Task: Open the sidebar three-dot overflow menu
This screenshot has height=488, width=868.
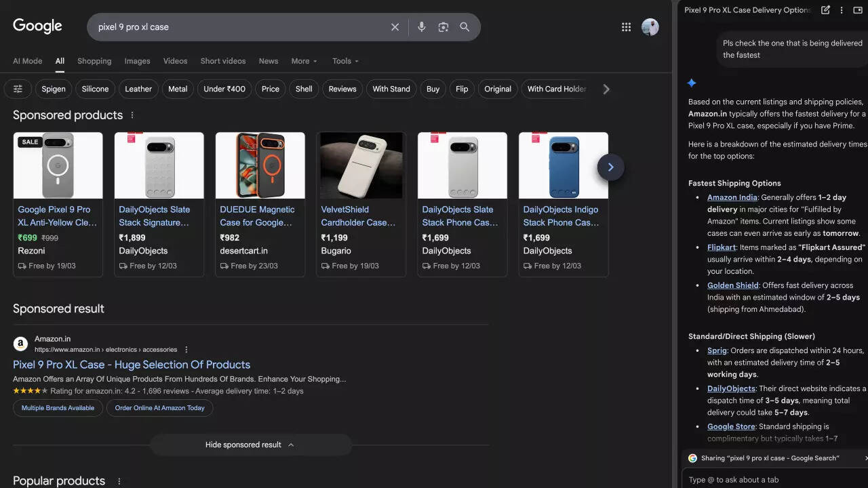Action: (x=841, y=9)
